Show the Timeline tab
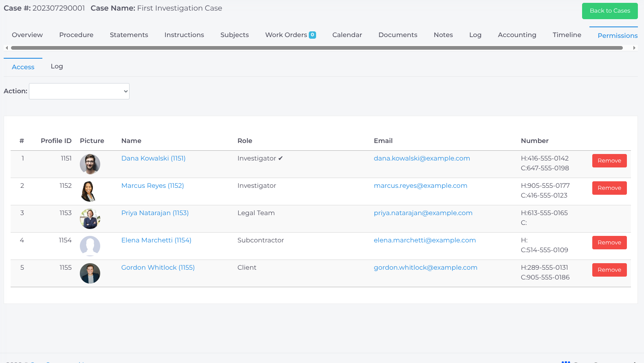Viewport: 644px width, 363px height. pos(567,35)
